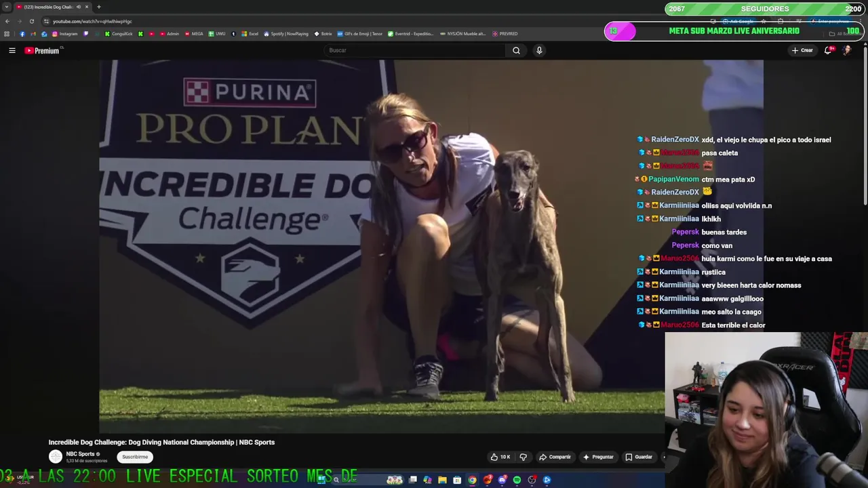Open the apps grid in bookmarks bar

(x=7, y=34)
